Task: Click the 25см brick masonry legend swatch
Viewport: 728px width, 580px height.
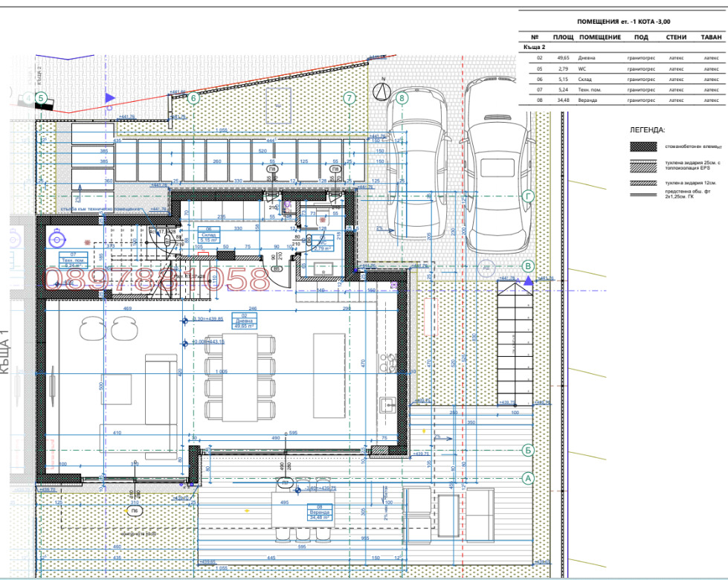Action: [643, 167]
